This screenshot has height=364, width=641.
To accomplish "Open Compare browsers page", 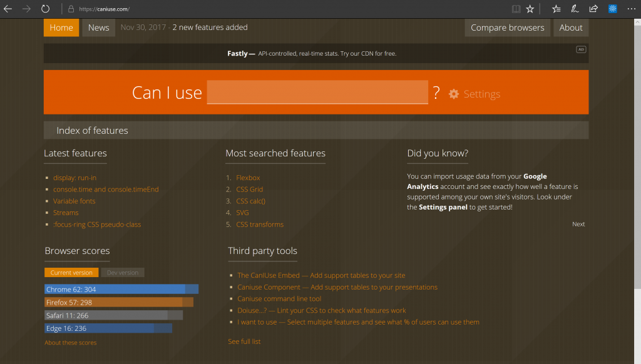I will tap(507, 28).
